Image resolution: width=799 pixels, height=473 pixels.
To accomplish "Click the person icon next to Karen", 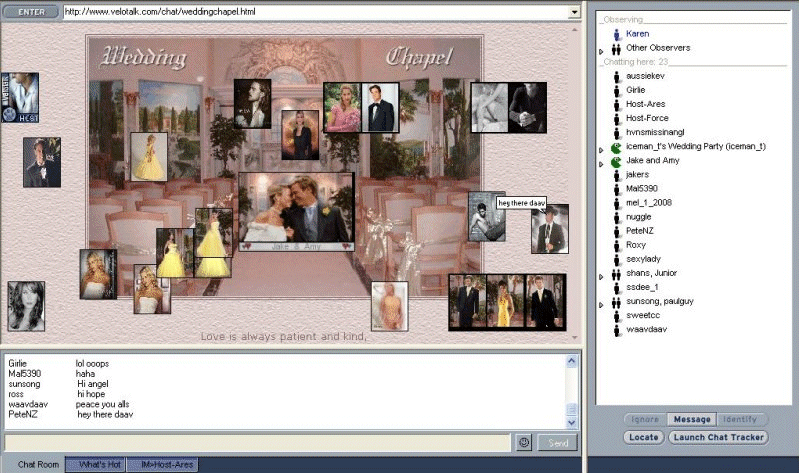I will point(616,34).
